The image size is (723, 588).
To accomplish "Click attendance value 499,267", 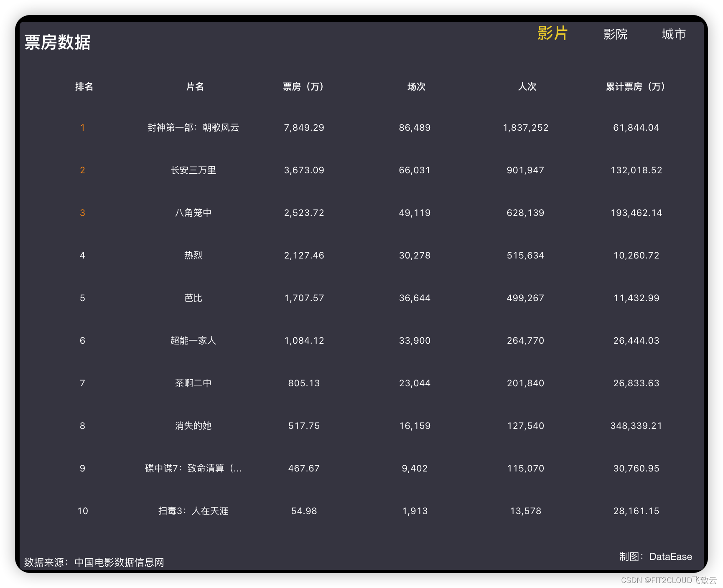I will [x=525, y=298].
